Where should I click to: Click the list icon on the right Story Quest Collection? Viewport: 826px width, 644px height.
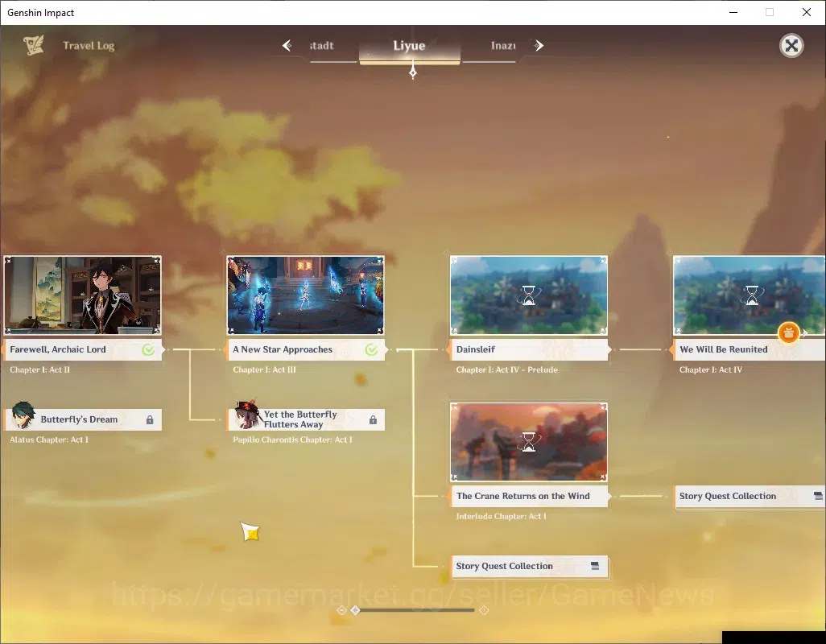tap(818, 496)
